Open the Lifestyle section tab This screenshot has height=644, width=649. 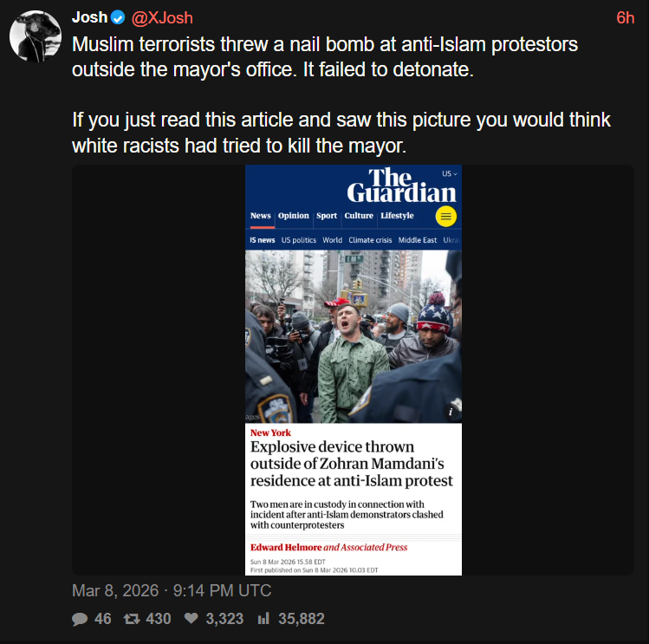(397, 216)
